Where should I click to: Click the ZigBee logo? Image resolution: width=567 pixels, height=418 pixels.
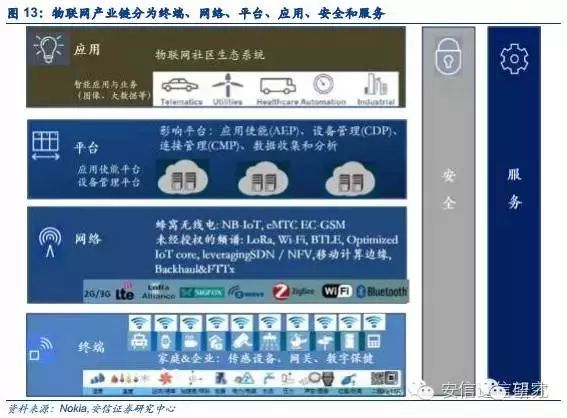point(293,291)
